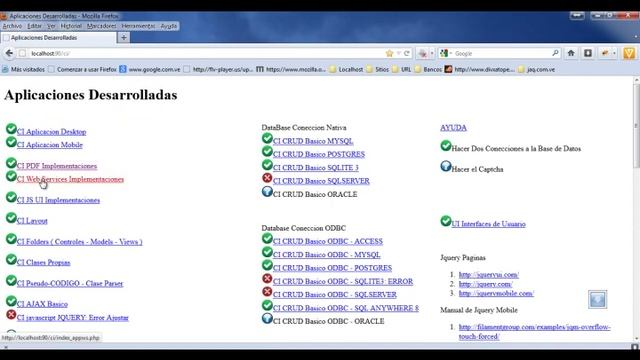Open the http://jqueryui.com/ link
The width and height of the screenshot is (640, 360).
pyautogui.click(x=489, y=275)
